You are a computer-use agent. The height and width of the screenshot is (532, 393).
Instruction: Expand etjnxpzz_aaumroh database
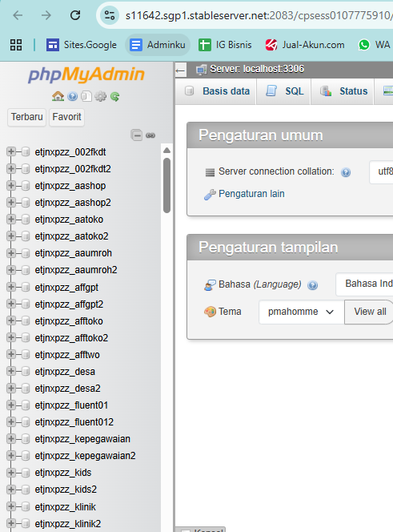[11, 253]
